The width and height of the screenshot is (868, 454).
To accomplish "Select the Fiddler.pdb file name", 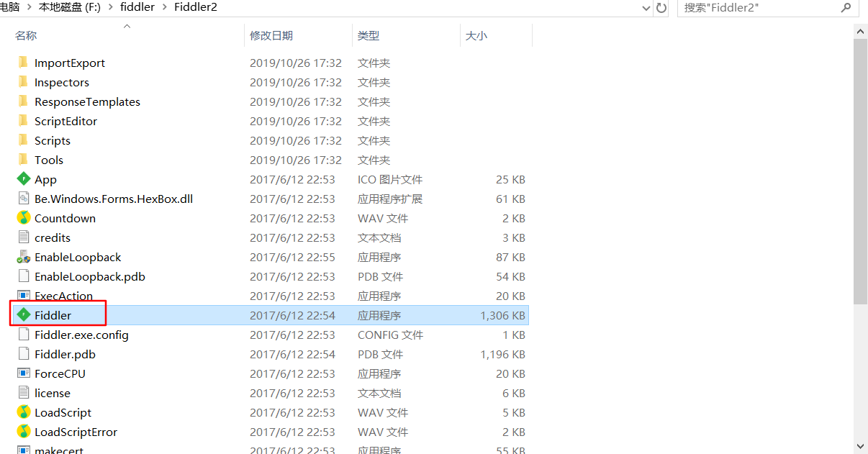I will pyautogui.click(x=65, y=355).
